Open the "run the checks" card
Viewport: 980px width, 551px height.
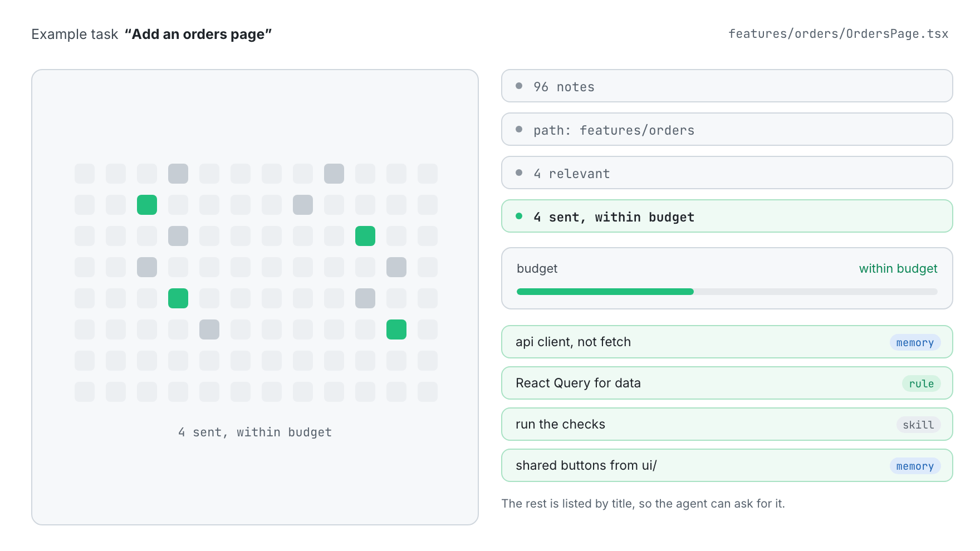coord(727,424)
